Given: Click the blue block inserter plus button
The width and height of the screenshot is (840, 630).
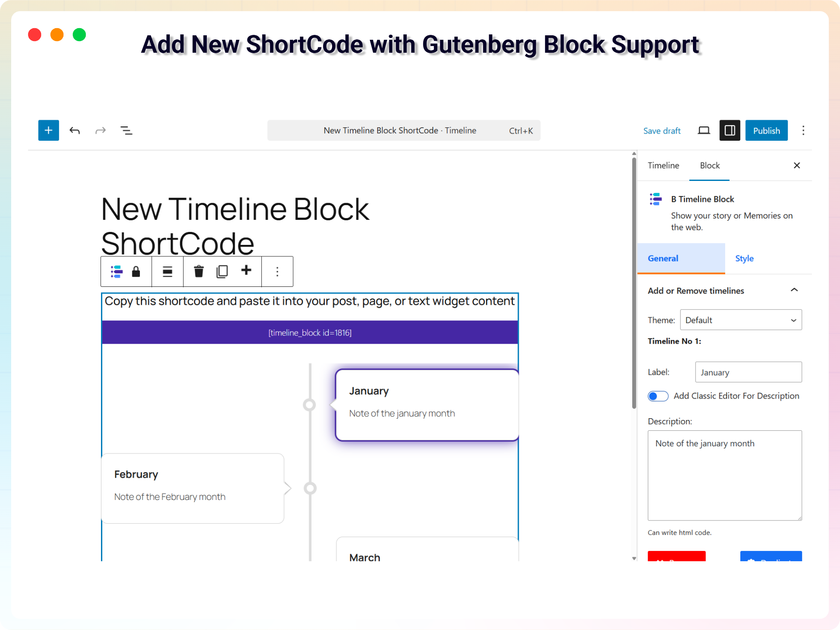Looking at the screenshot, I should pos(48,130).
